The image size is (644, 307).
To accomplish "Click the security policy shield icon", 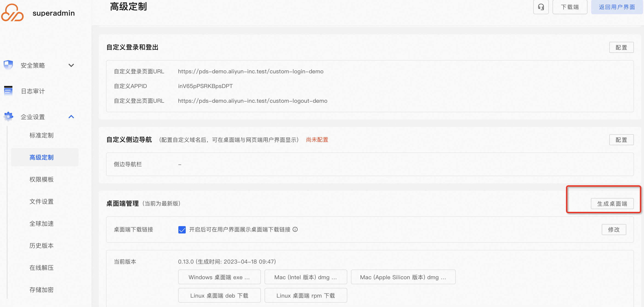I will pos(8,65).
